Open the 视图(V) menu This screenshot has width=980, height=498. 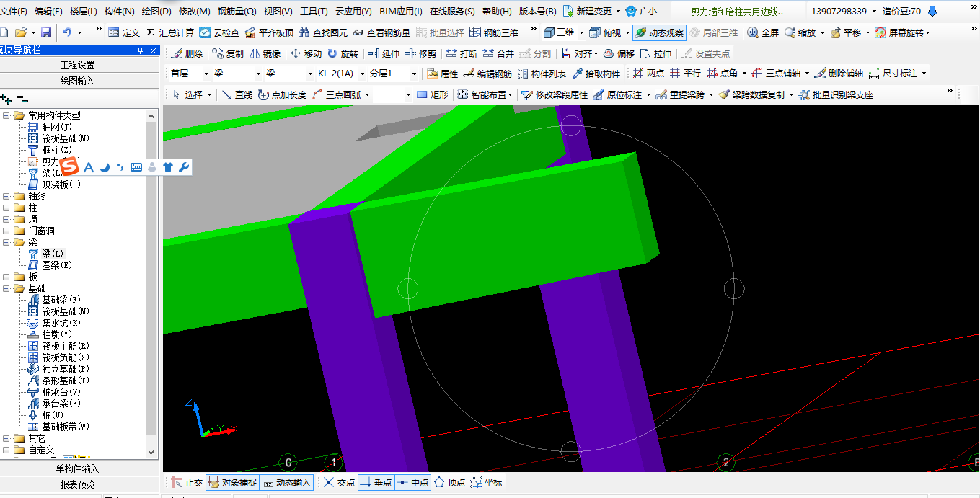coord(278,11)
